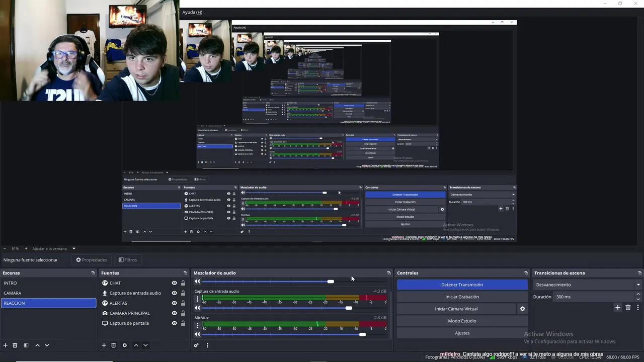Open Ajustes settings

tap(462, 333)
